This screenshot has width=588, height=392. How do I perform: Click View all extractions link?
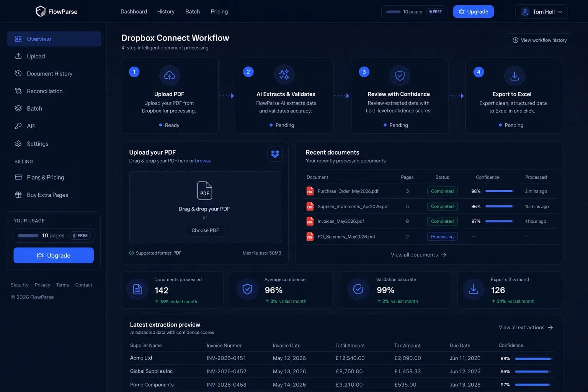(526, 327)
